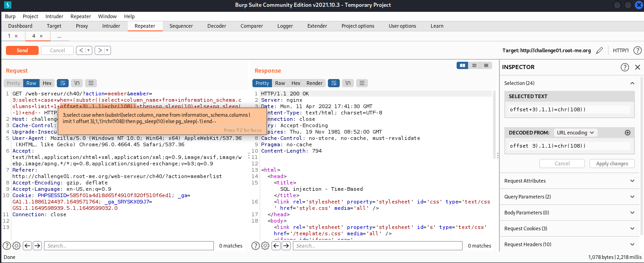Open the history-forward dropdown arrow
Viewport: 644px width, 263px height.
108,50
